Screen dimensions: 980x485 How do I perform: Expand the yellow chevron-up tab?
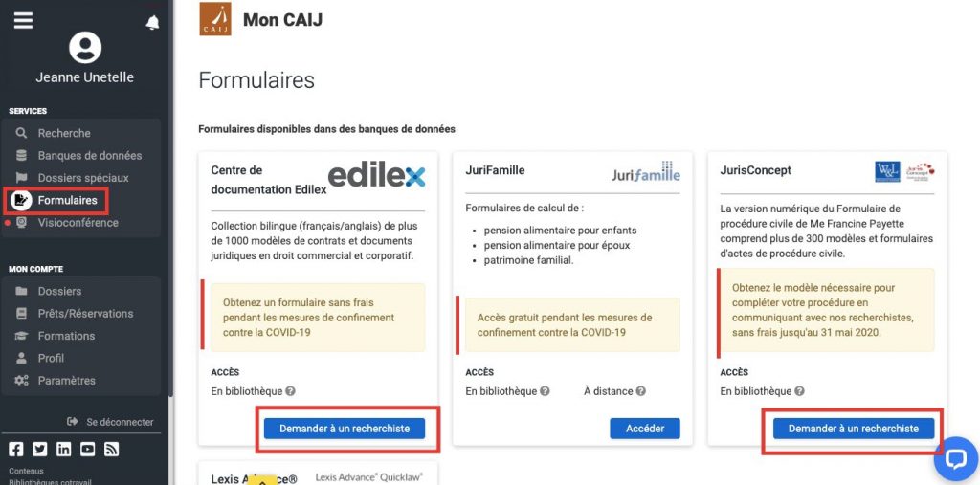(262, 481)
